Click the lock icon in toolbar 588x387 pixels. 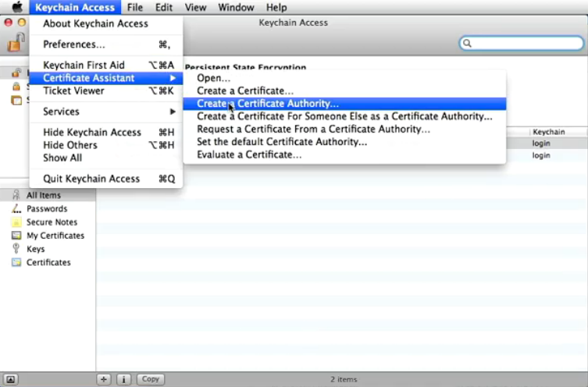(16, 42)
